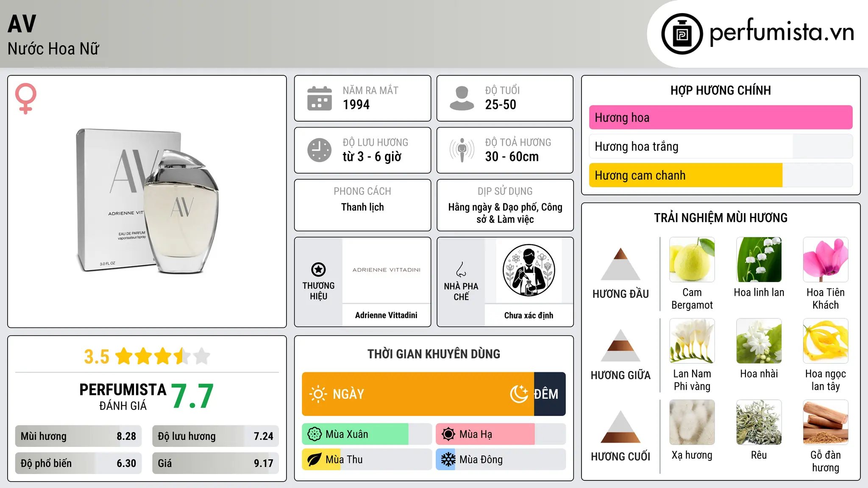The image size is (868, 488).
Task: Click the sun icon in Ngày bar
Action: pos(318,394)
